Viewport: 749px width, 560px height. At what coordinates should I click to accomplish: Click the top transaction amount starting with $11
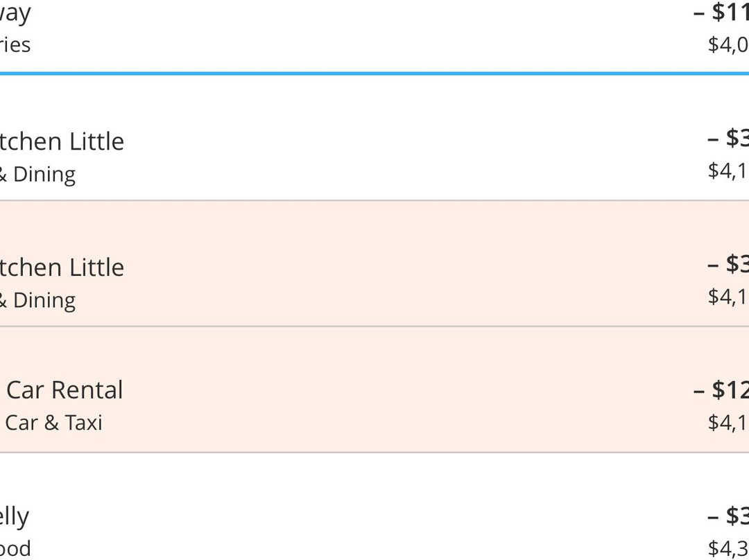721,12
